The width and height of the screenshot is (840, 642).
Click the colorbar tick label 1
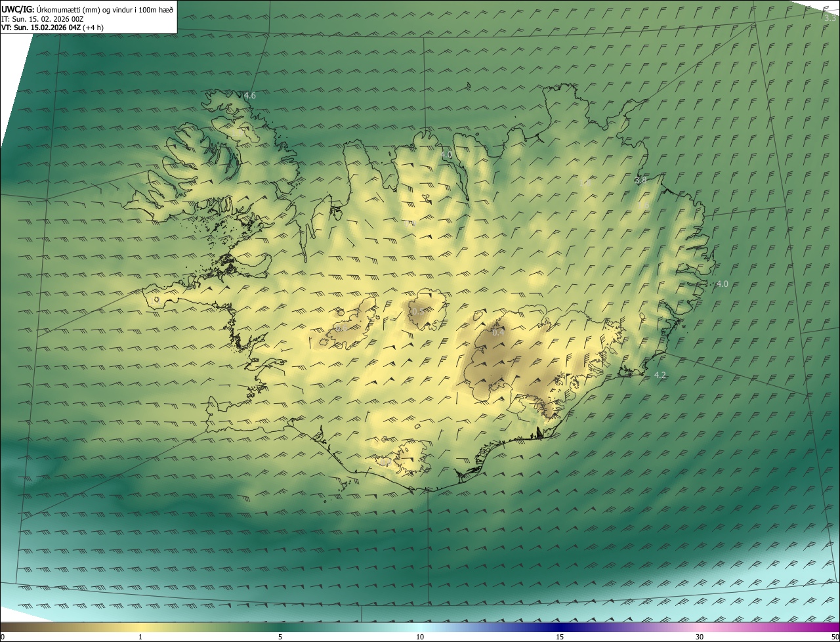140,637
